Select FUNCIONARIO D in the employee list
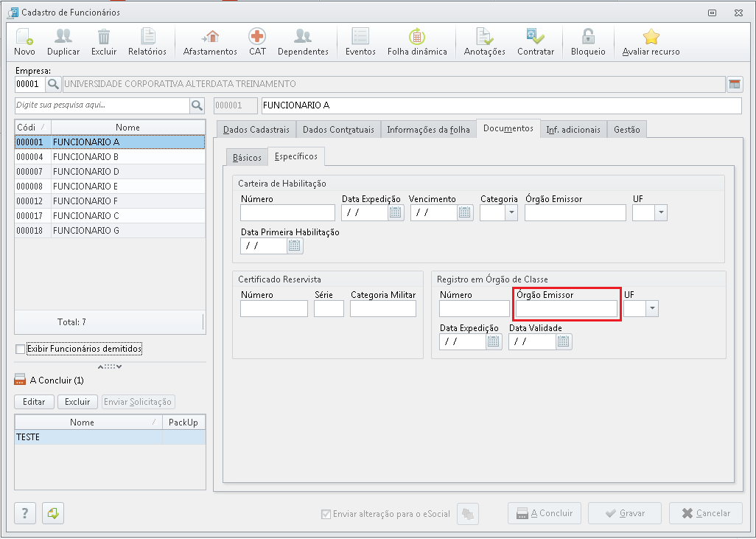The height and width of the screenshot is (539, 756). point(110,172)
